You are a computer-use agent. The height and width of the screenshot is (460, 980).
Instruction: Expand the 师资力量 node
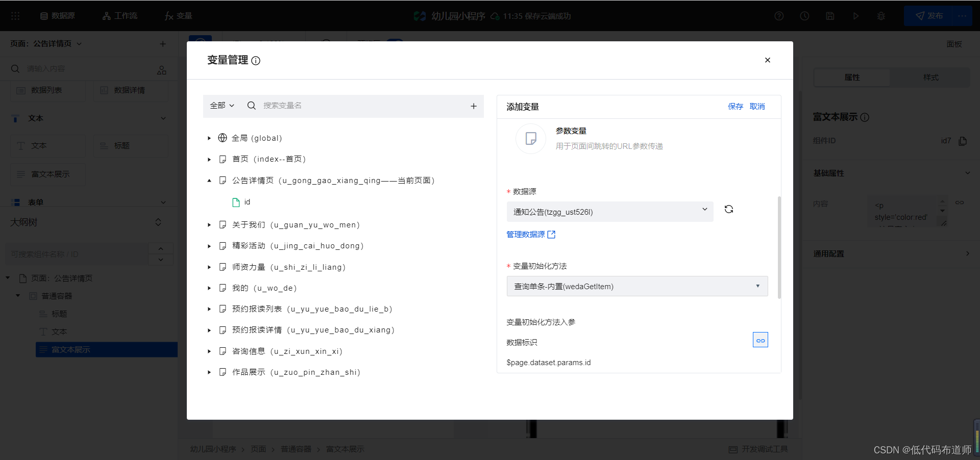coord(209,267)
